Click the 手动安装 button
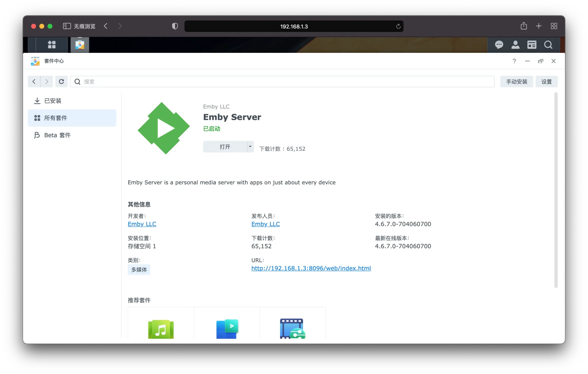The image size is (588, 374). [x=517, y=82]
